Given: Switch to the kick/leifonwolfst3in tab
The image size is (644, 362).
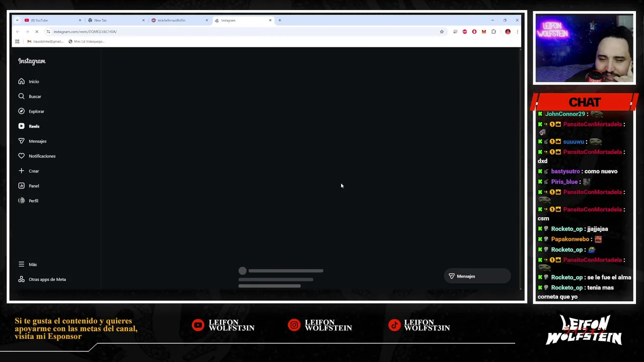Looking at the screenshot, I should [x=178, y=20].
